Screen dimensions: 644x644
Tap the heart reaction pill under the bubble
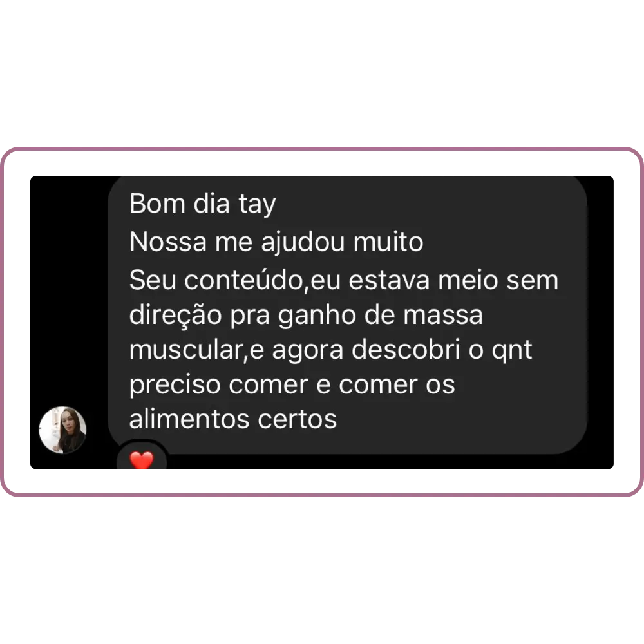[142, 455]
